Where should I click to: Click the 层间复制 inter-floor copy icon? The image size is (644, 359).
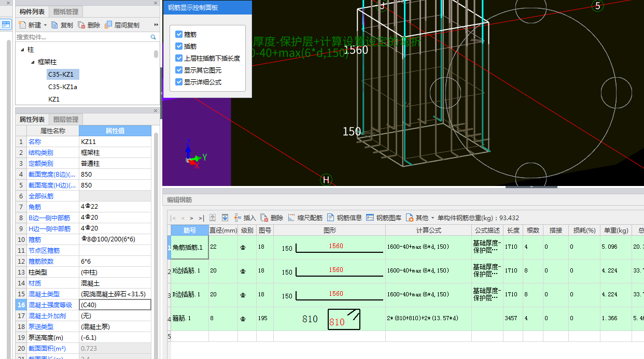(108, 25)
